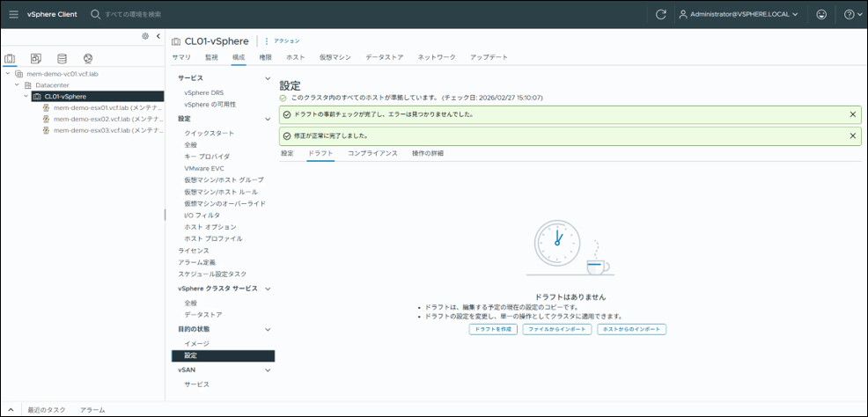The height and width of the screenshot is (417, 868).
Task: Open the feedback smiley icon
Action: pyautogui.click(x=821, y=14)
